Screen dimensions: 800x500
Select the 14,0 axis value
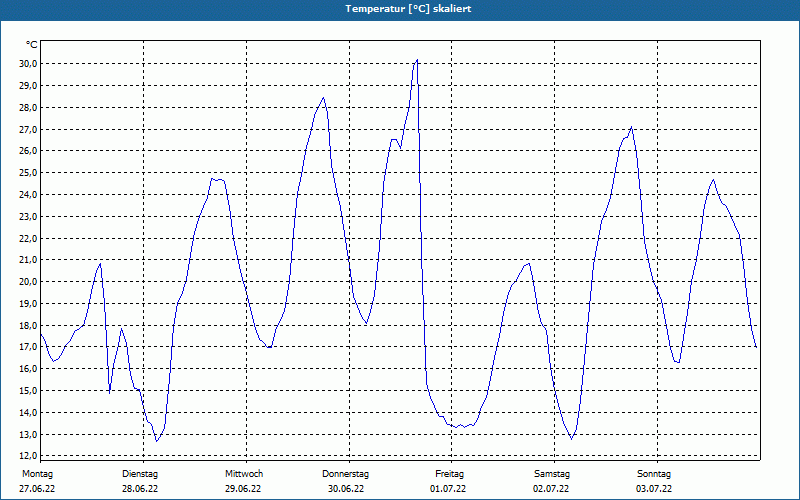pos(27,413)
